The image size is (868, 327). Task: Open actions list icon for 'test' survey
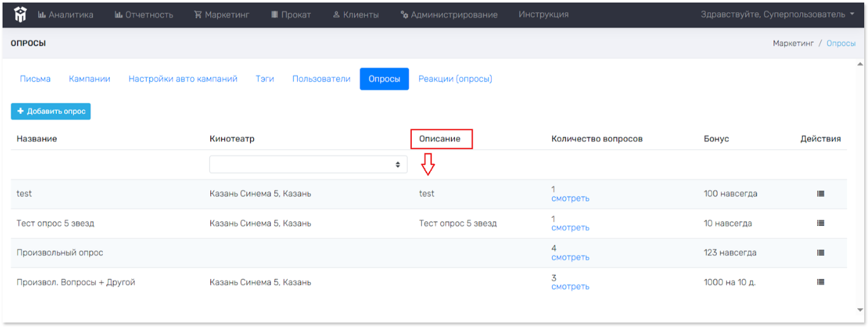tap(820, 194)
